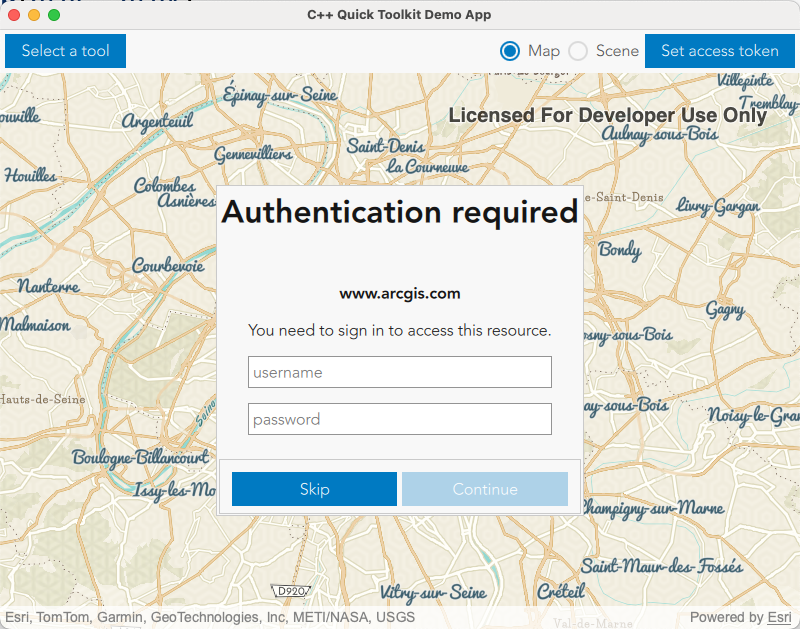The width and height of the screenshot is (800, 629).
Task: Open the Select a tool menu
Action: pyautogui.click(x=65, y=50)
